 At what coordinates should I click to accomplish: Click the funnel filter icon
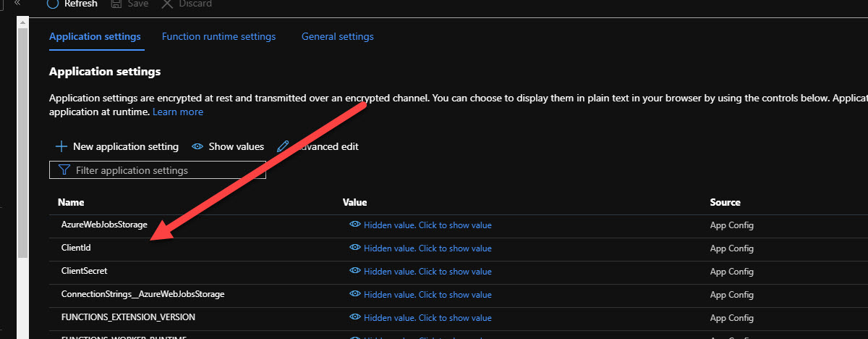point(64,170)
